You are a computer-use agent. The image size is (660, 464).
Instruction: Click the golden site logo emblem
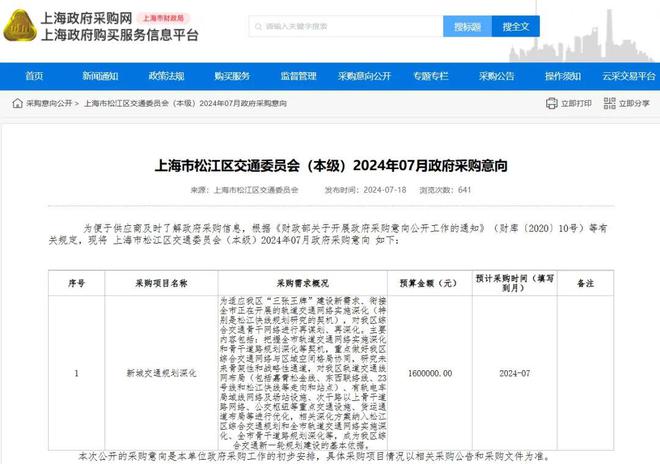coord(20,26)
